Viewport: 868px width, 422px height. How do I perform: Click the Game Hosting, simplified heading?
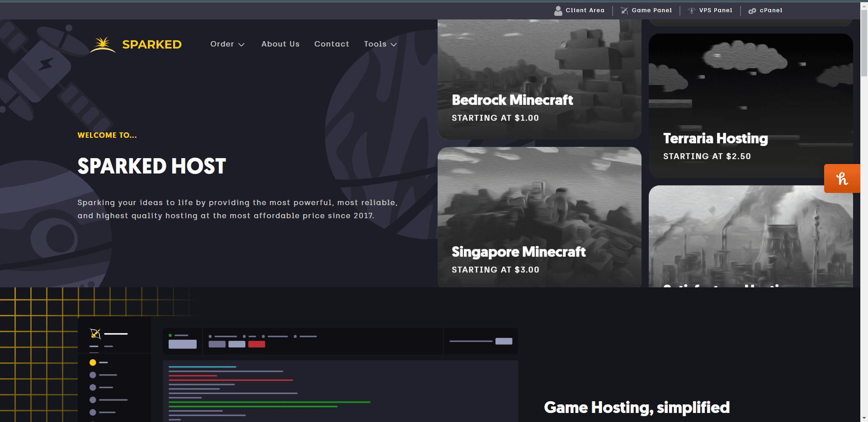pyautogui.click(x=637, y=408)
